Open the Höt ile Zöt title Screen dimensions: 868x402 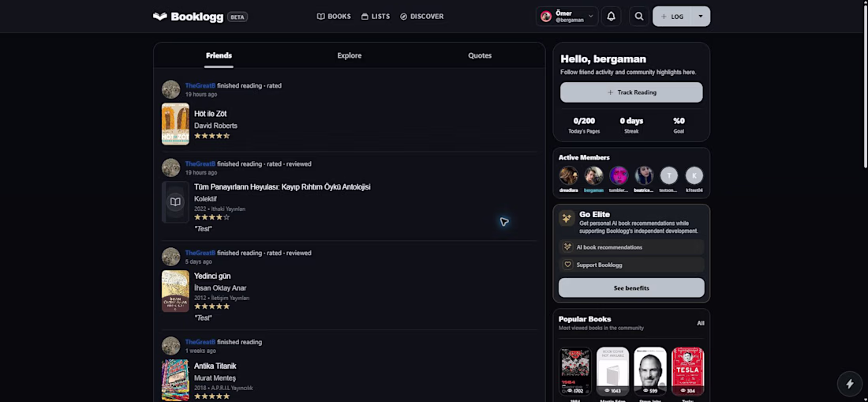click(x=211, y=114)
